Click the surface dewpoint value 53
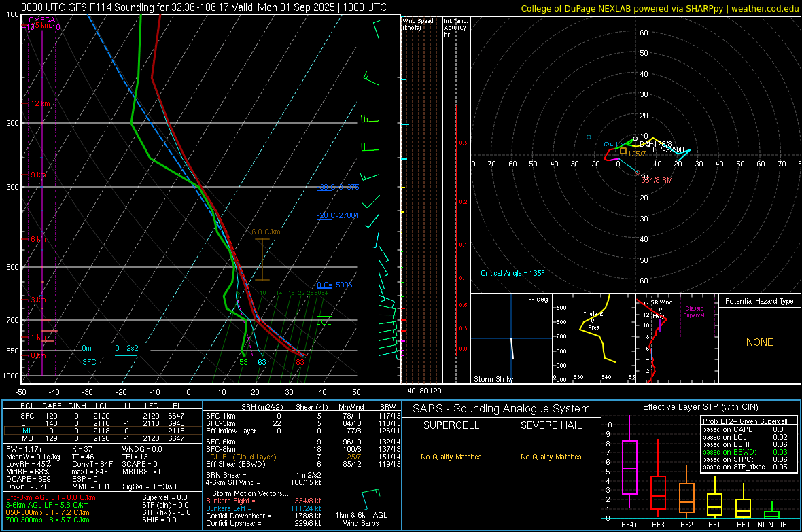 (x=243, y=362)
